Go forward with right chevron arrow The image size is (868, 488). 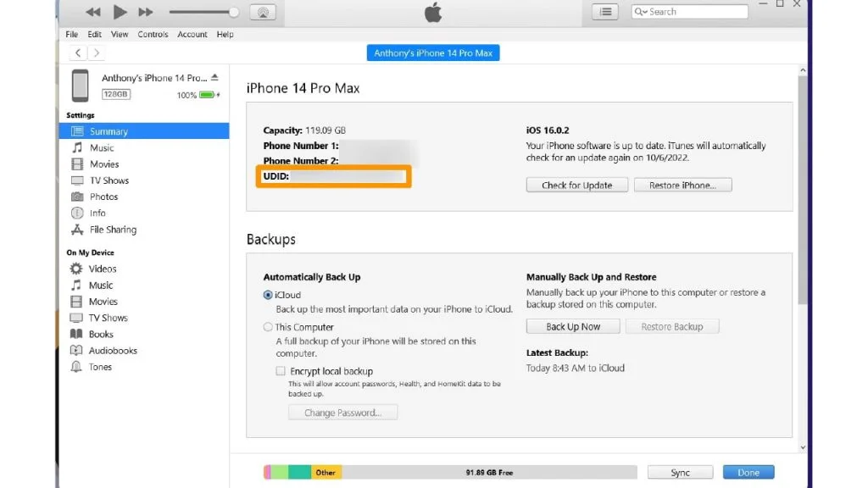[97, 53]
